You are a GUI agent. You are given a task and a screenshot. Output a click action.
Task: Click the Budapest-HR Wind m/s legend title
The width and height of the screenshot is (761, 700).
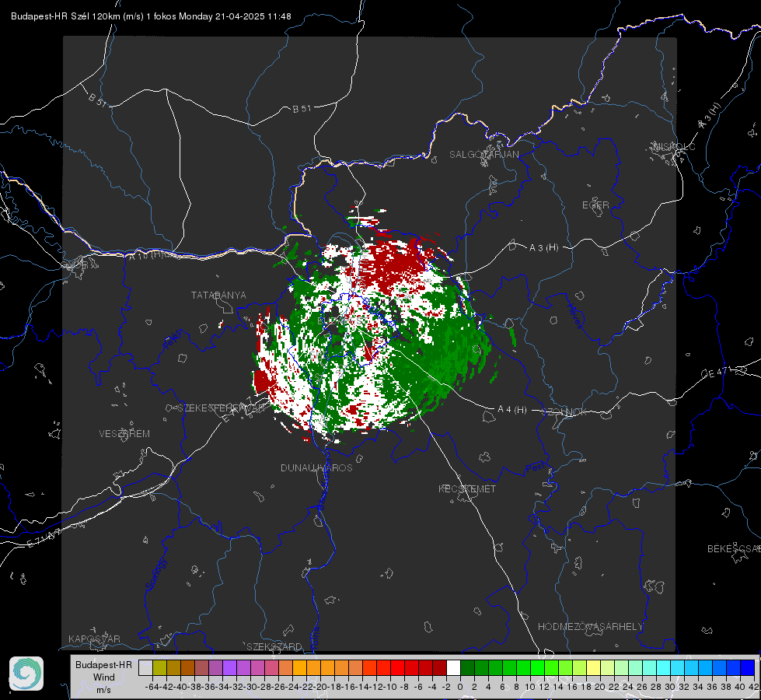point(104,677)
